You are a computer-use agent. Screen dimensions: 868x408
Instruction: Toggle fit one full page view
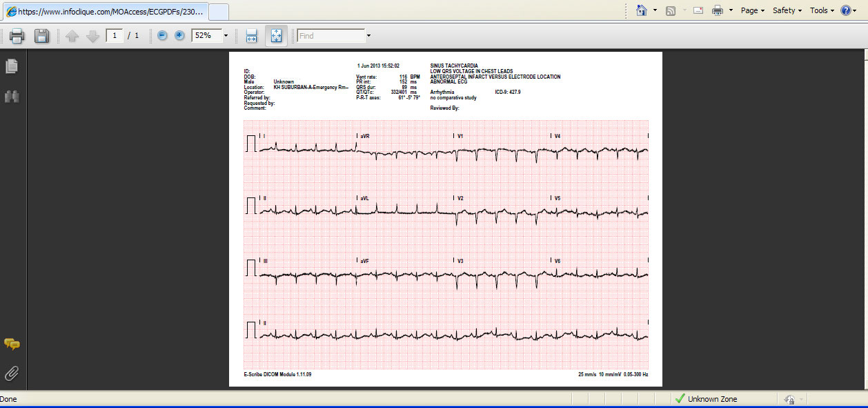(x=275, y=36)
